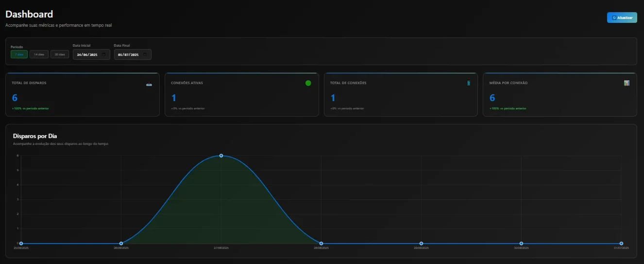Screen dimensions: 644x264
Task: Click the chart data point for 01/07/2025
Action: (x=621, y=243)
